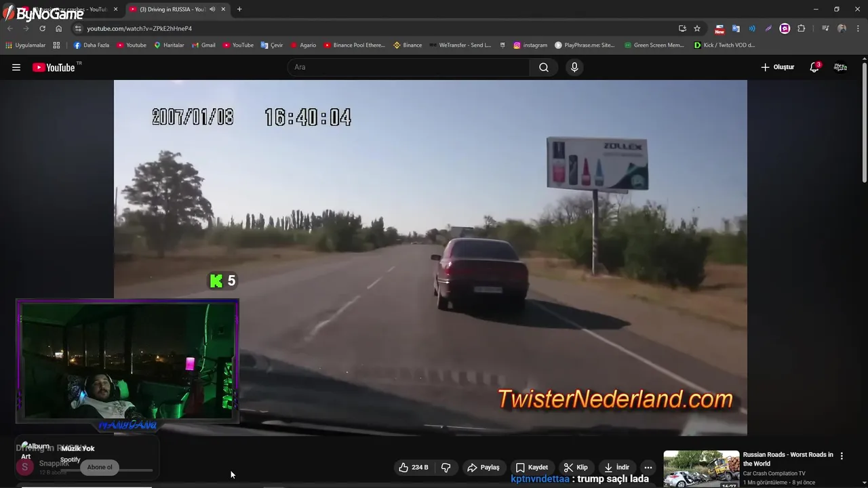Open options menu for Russian Roads recommendation
The image size is (868, 488).
842,456
